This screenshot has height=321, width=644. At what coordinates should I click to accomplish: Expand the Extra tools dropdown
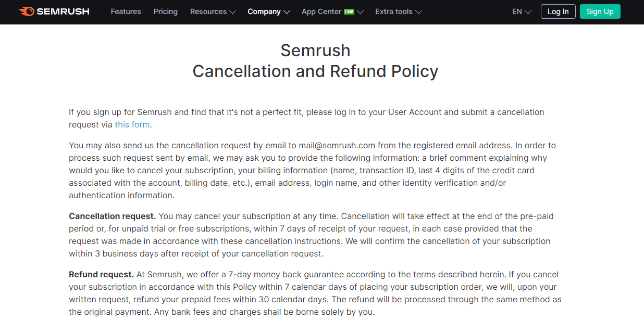tap(399, 11)
